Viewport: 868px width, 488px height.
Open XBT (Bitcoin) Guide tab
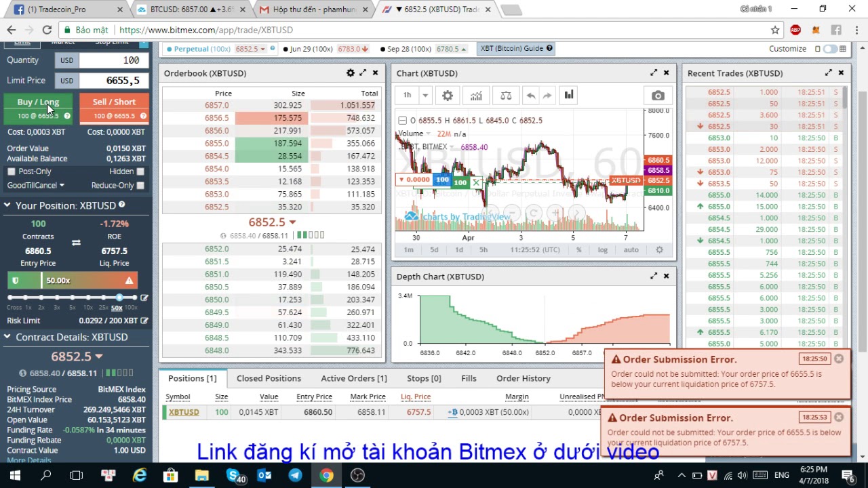[517, 49]
